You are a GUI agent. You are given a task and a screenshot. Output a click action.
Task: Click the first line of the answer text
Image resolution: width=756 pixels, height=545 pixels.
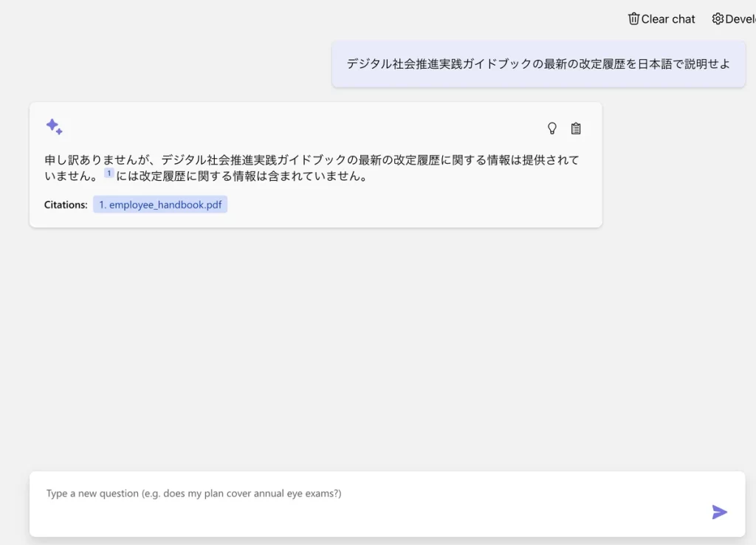(x=310, y=160)
